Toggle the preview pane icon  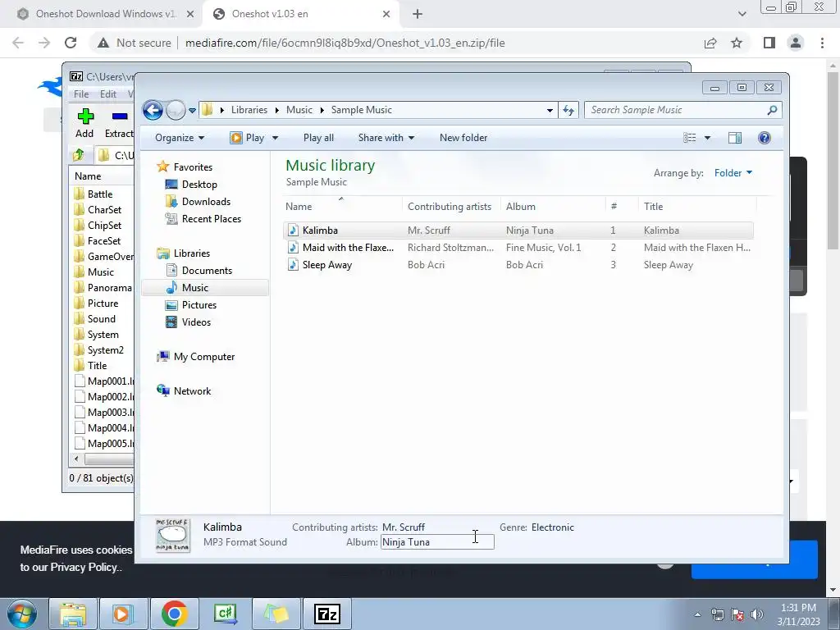tap(735, 138)
